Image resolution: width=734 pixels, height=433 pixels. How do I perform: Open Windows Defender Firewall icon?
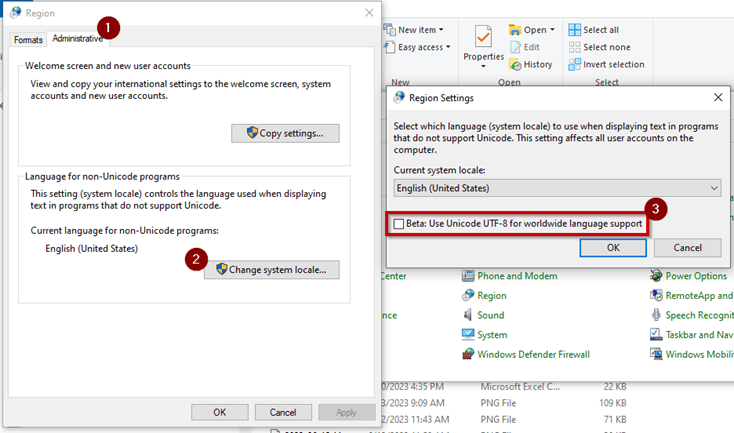[x=468, y=354]
